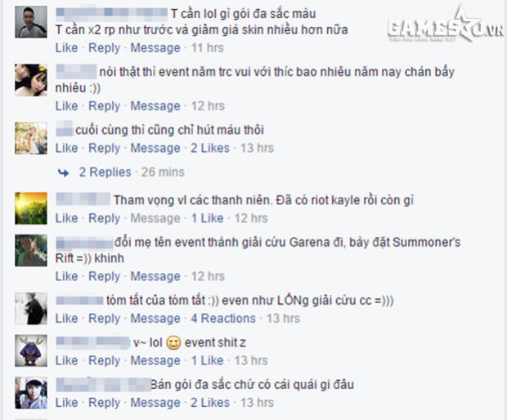The image size is (507, 420).
Task: Open avatar beside 'cuối cùng thì cũng' comment
Action: click(x=31, y=138)
